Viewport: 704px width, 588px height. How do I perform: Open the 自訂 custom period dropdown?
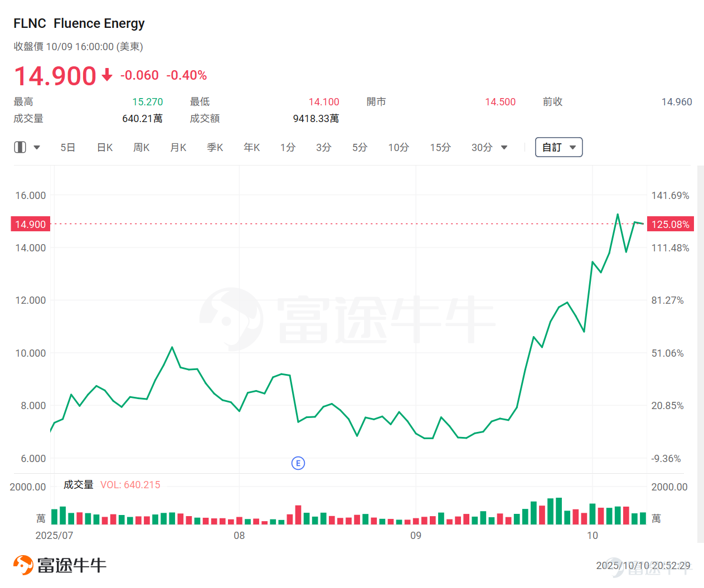click(x=559, y=147)
